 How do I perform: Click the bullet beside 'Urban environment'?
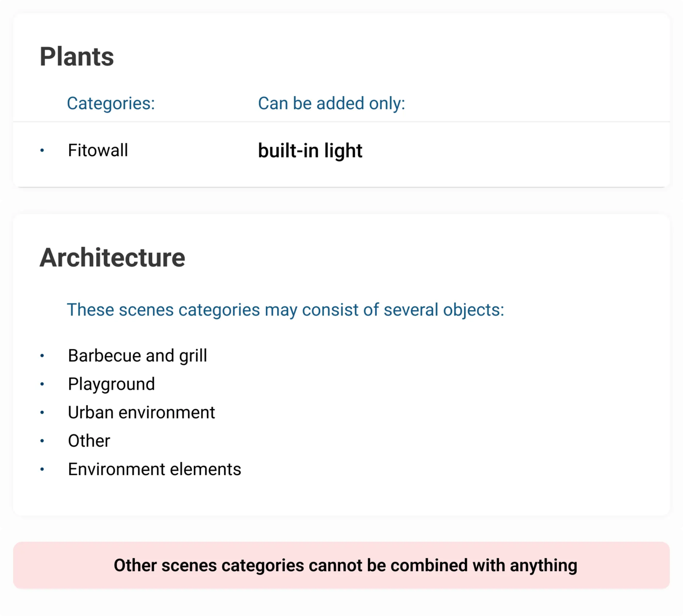42,412
